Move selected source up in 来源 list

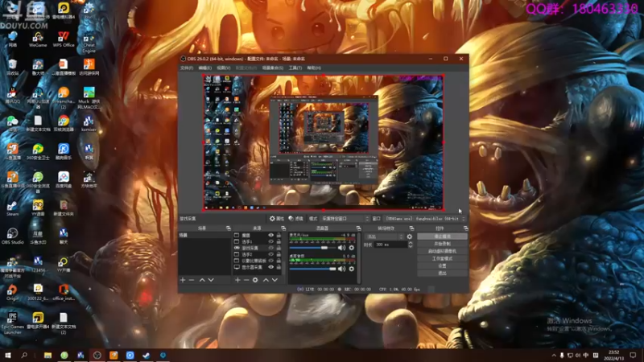pyautogui.click(x=266, y=280)
